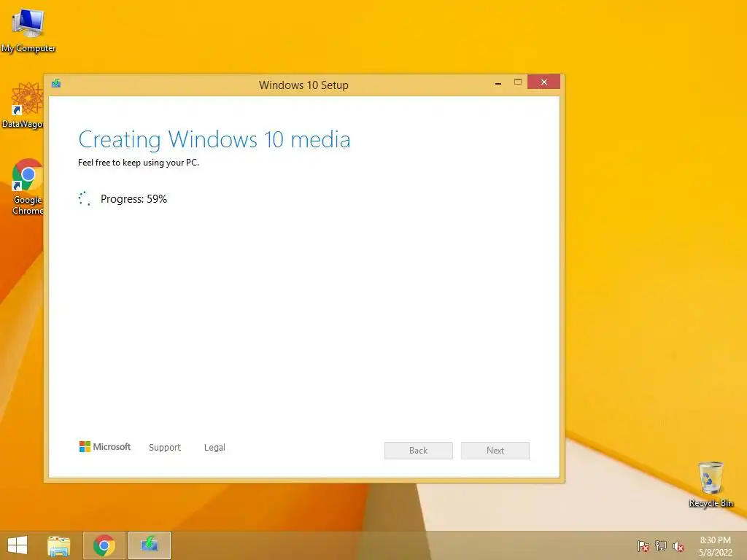Check the network status tray icon
The width and height of the screenshot is (747, 560).
point(661,545)
